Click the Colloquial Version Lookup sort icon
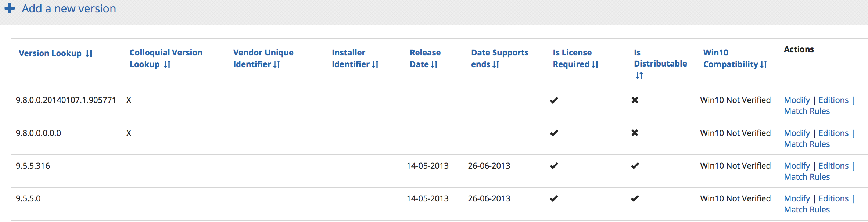868x222 pixels. (x=167, y=65)
